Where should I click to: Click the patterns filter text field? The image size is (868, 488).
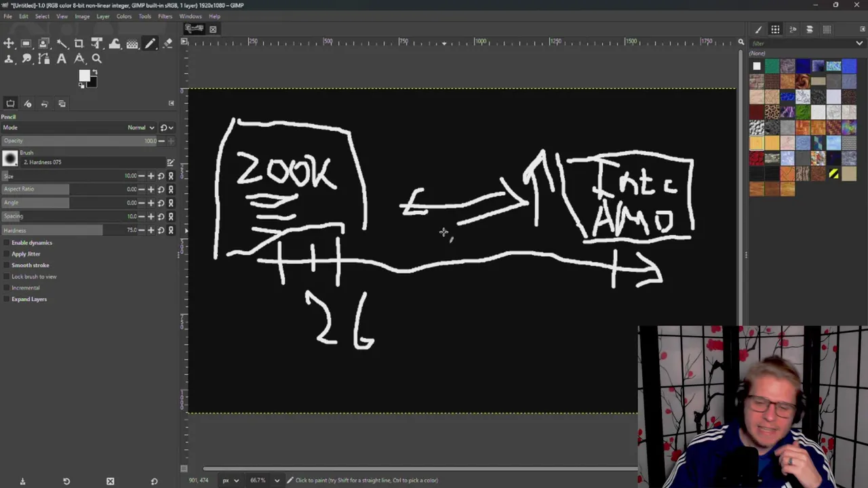pyautogui.click(x=802, y=43)
